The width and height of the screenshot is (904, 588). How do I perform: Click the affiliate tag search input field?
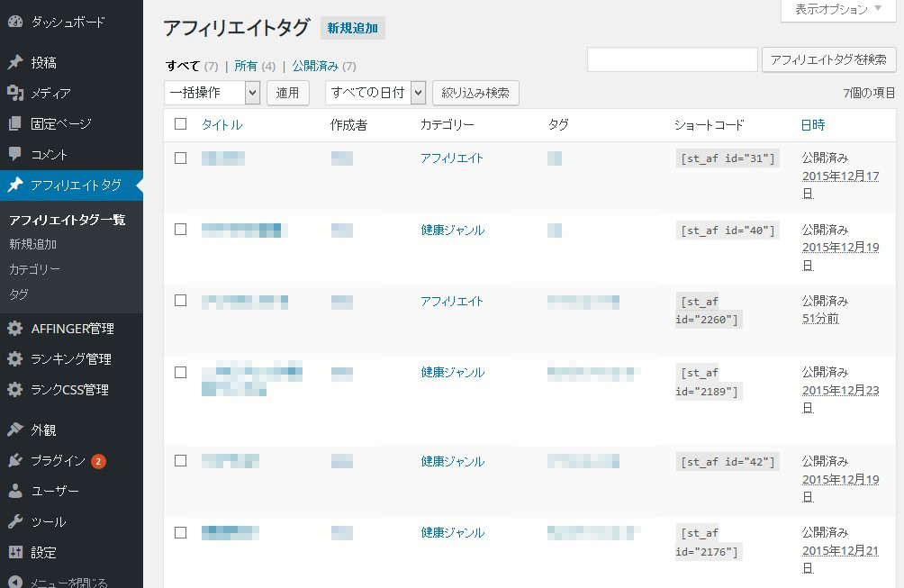[x=673, y=60]
